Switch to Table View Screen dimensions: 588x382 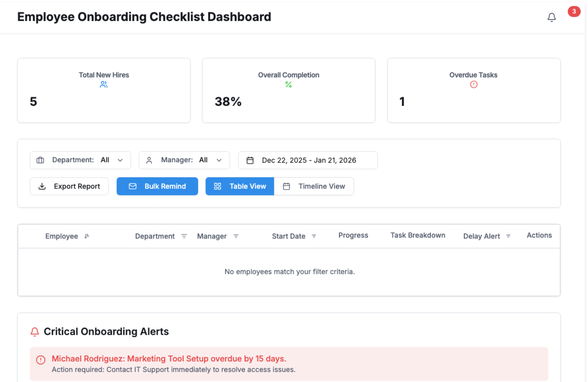tap(239, 186)
